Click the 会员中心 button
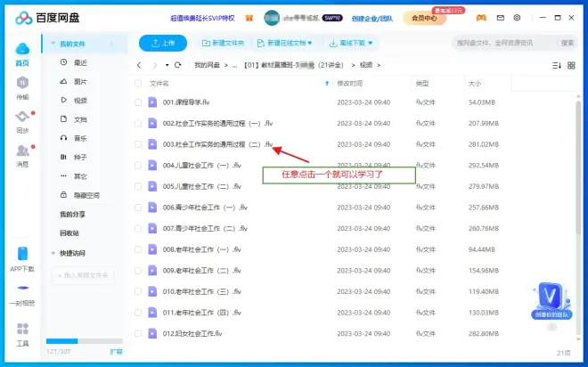Viewport: 588px width, 367px height. (x=425, y=18)
